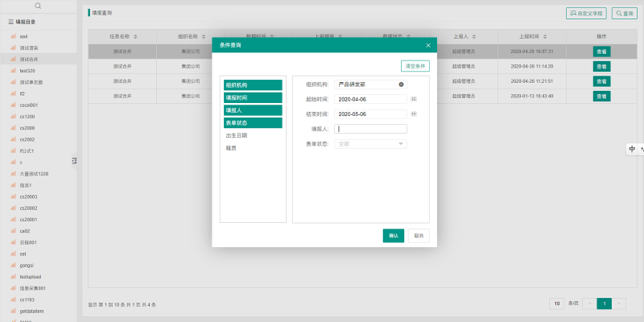The image size is (644, 322).
Task: Click the 取消 button in the dialog
Action: [x=418, y=235]
